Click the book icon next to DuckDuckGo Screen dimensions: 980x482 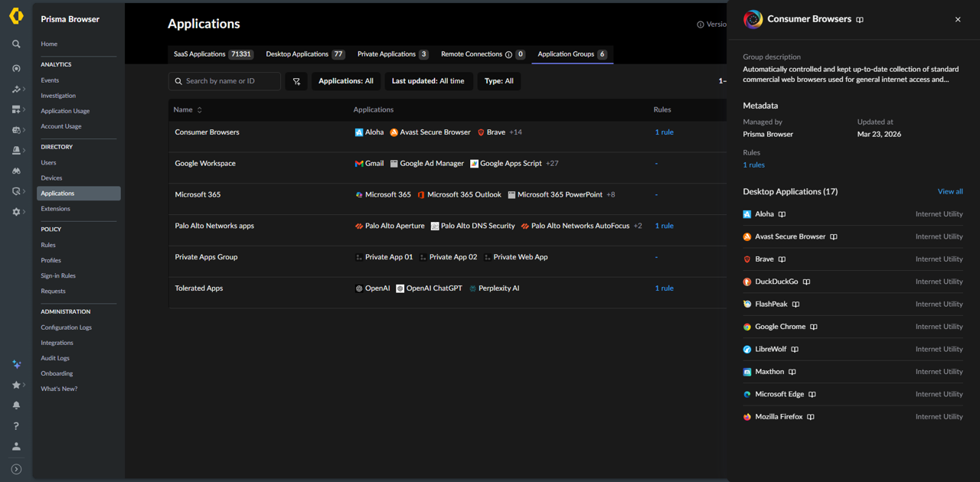point(806,282)
